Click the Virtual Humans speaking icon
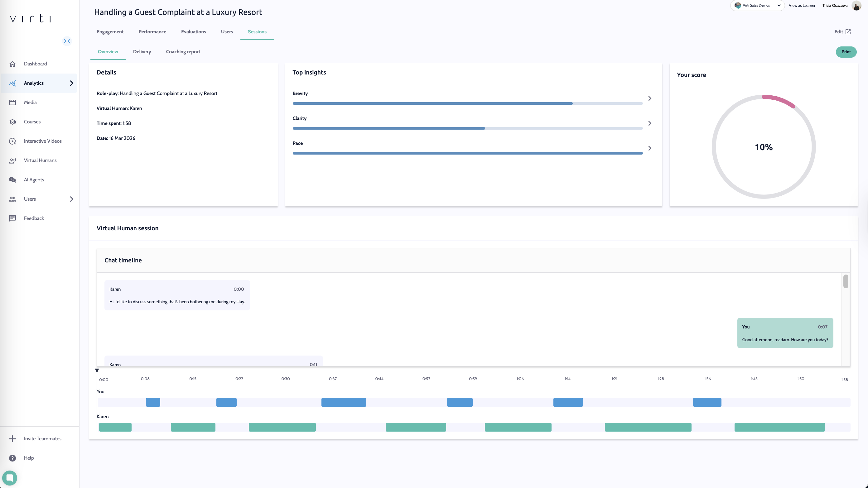The image size is (868, 488). (12, 161)
